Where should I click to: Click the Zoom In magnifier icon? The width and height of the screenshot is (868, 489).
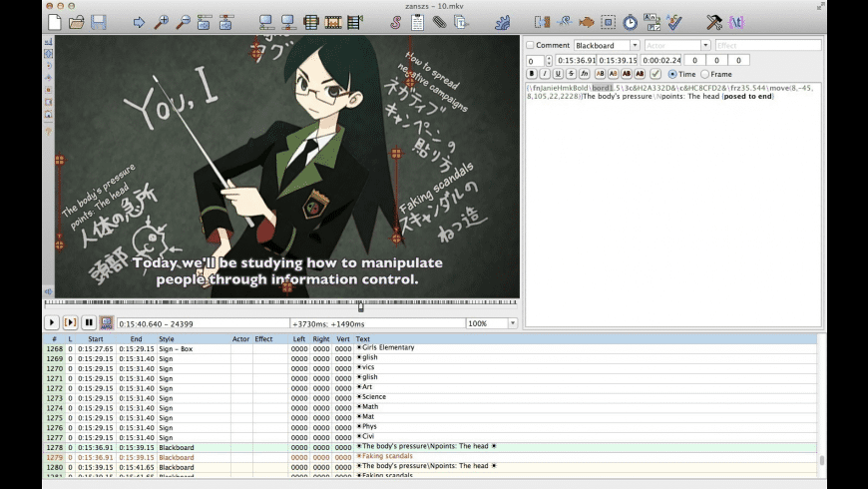point(161,22)
